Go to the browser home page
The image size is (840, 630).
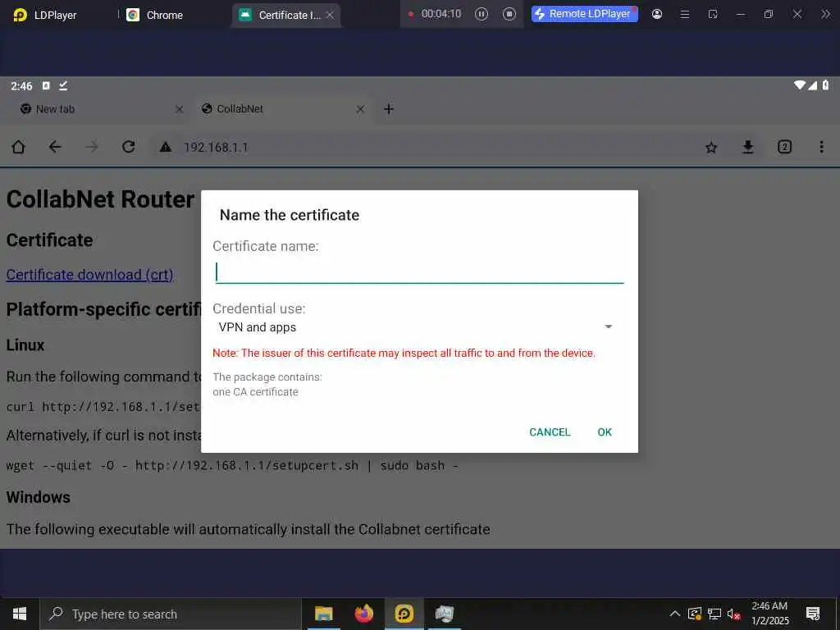(18, 147)
